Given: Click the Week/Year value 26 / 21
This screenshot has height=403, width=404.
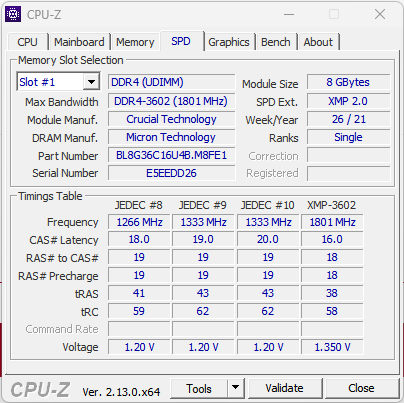Looking at the screenshot, I should point(348,119).
